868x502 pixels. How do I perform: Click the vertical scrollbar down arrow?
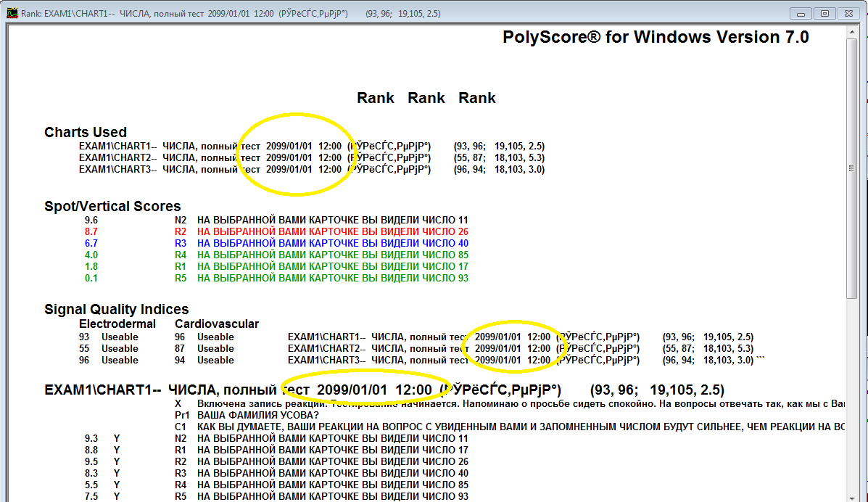(851, 498)
